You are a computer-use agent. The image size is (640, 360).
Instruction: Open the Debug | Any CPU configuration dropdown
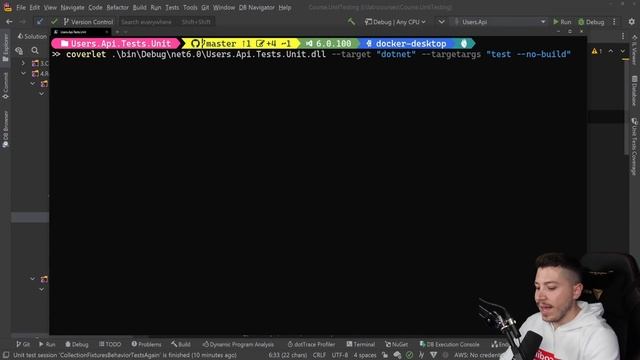click(x=395, y=22)
